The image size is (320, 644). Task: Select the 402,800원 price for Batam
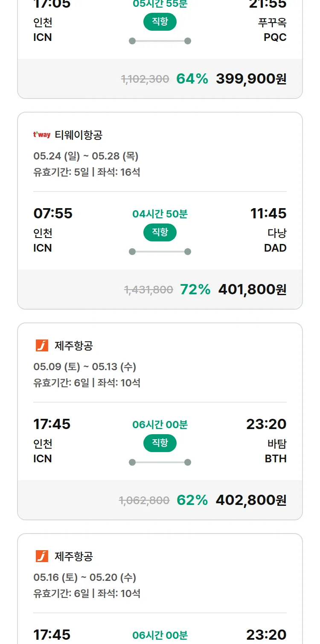pos(251,500)
